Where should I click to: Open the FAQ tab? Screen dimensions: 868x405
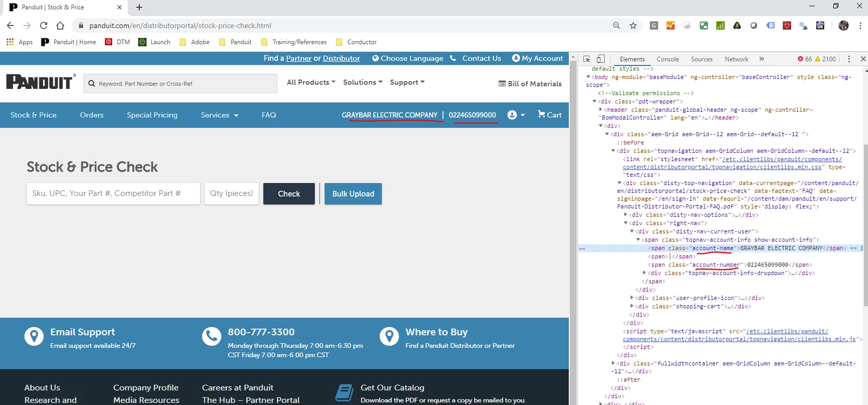point(269,115)
